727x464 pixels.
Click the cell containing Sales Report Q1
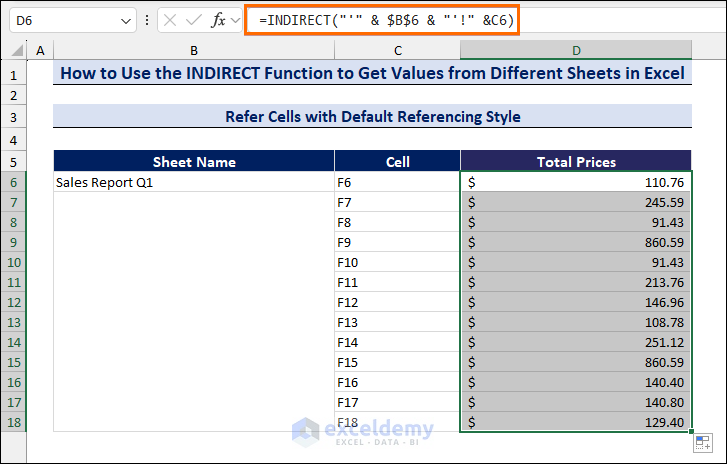[x=193, y=182]
